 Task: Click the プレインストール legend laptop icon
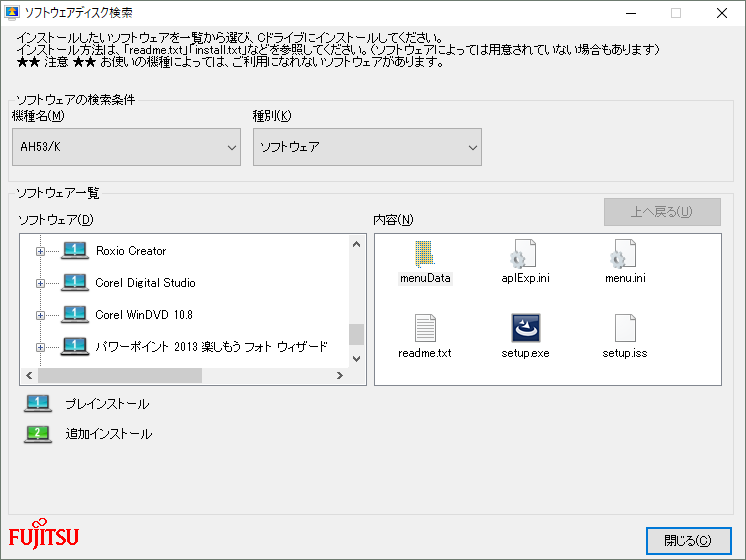(x=38, y=403)
